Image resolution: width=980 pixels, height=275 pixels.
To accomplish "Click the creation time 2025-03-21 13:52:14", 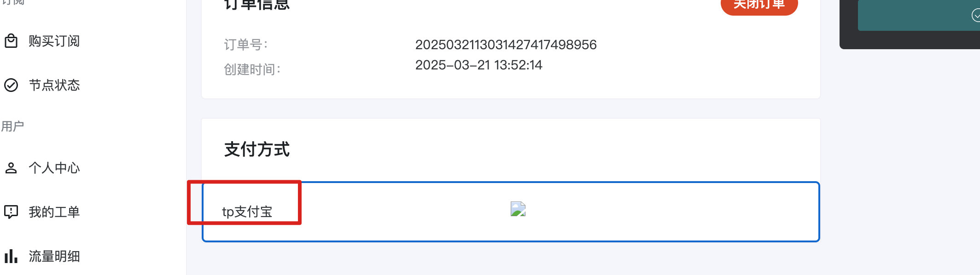I will [x=478, y=65].
